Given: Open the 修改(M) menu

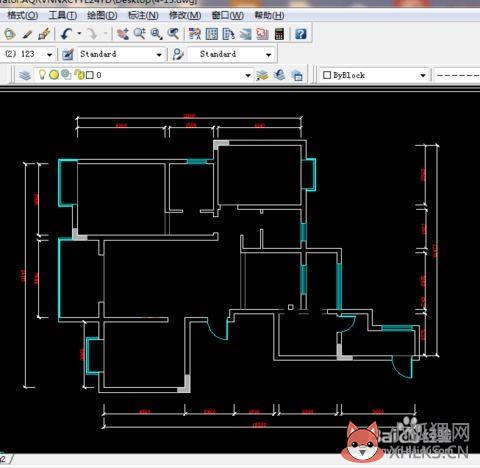Looking at the screenshot, I should pyautogui.click(x=185, y=16).
